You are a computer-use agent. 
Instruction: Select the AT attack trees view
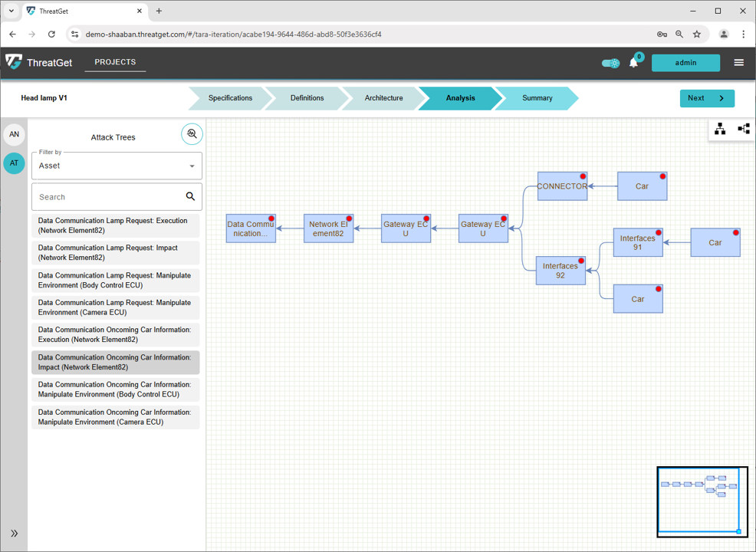pos(14,163)
